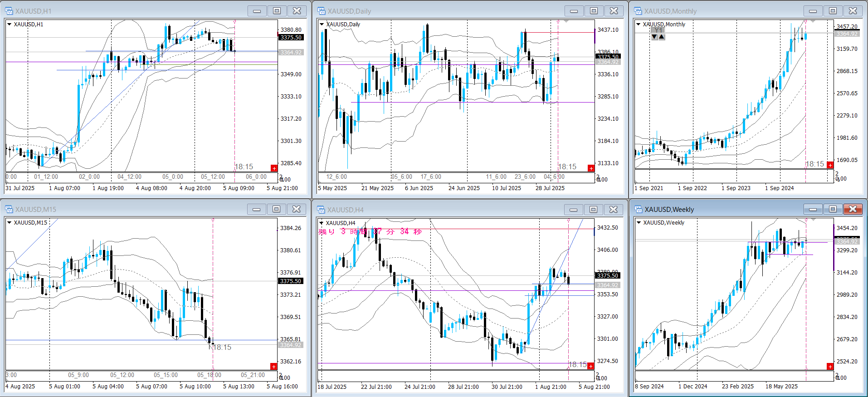Click the up arrow under Y1 in Monthly chart
Screen dimensions: 868x397
[662, 37]
